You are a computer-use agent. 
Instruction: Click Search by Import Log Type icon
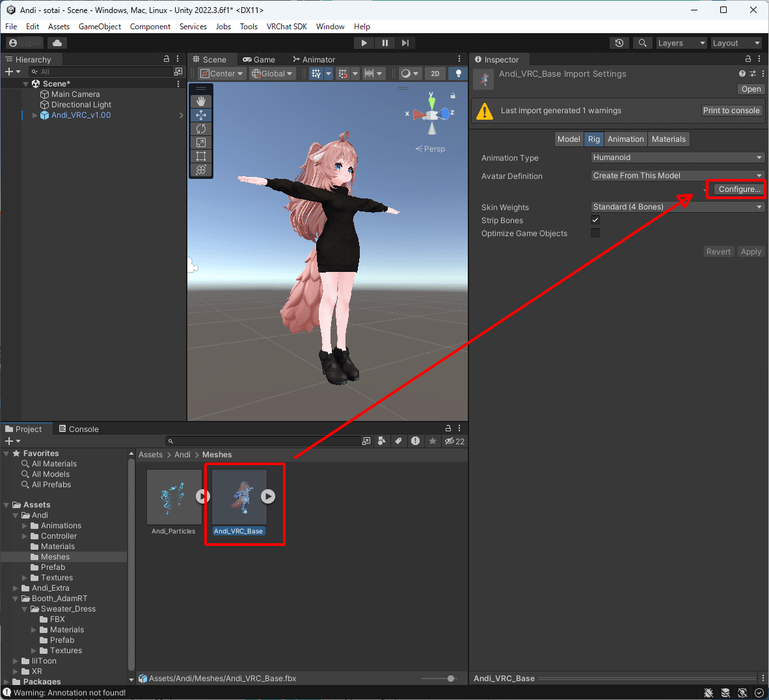click(x=415, y=441)
